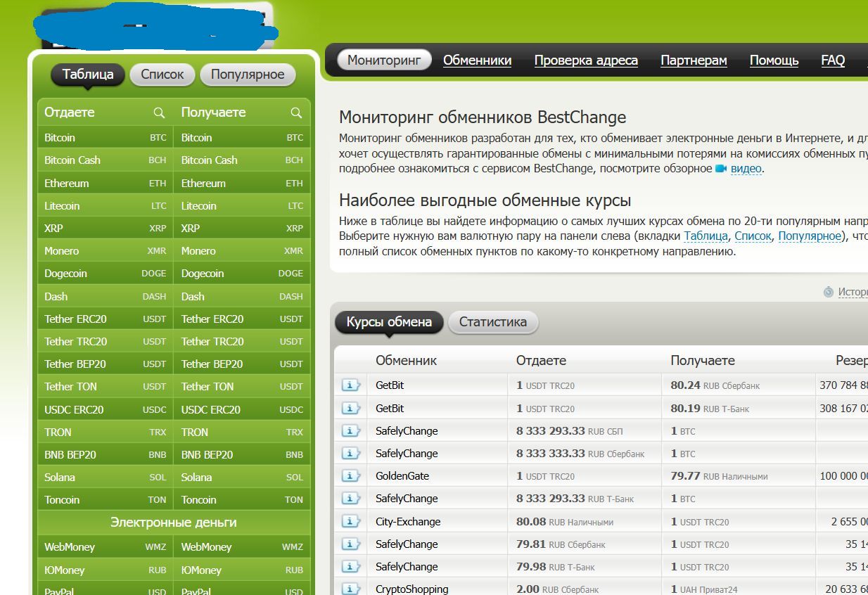Open info icon for the City-Exchange row
This screenshot has width=868, height=595.
pyautogui.click(x=350, y=521)
